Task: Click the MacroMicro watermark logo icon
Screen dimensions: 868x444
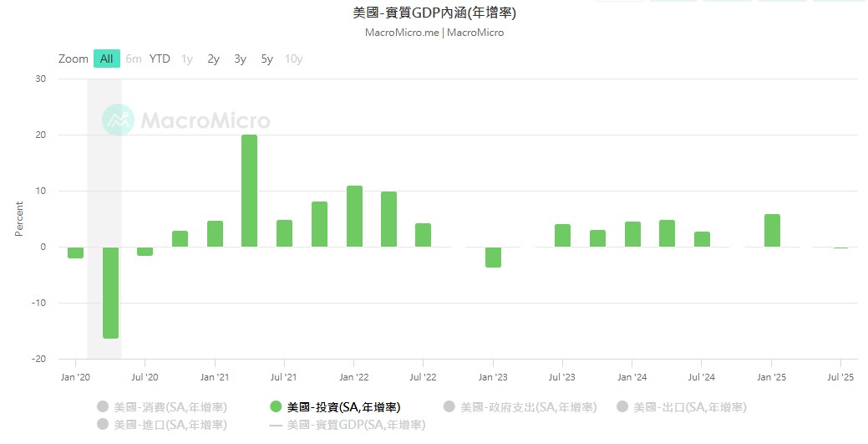Action: tap(118, 120)
